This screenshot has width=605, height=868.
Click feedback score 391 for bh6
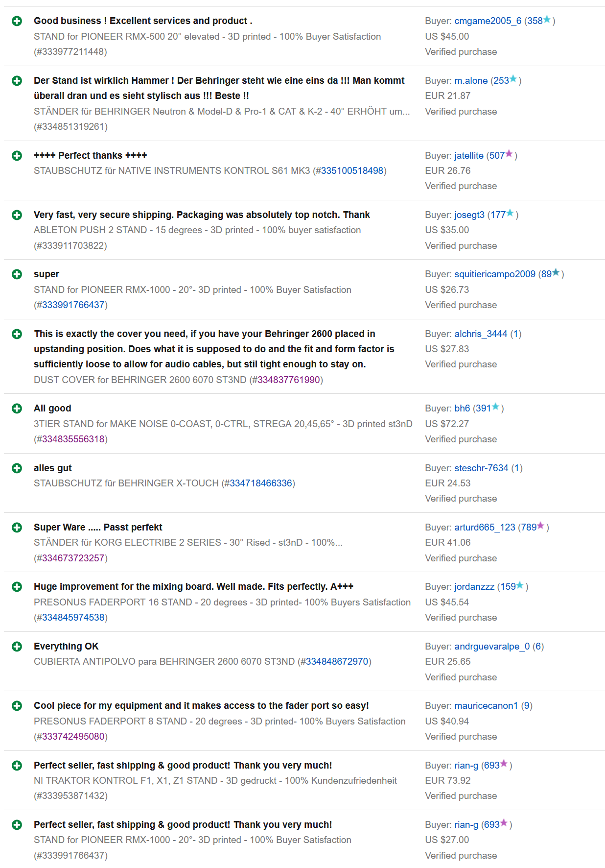point(483,409)
